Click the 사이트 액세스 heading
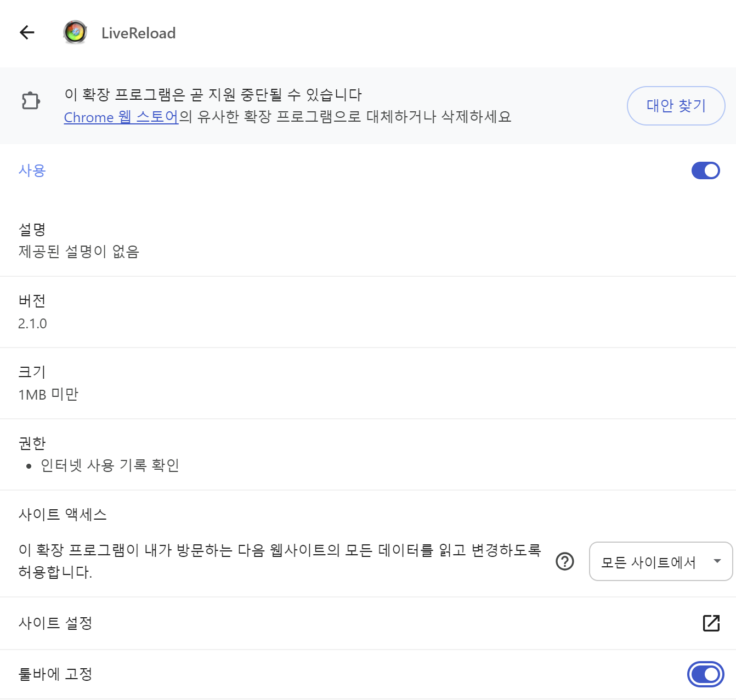This screenshot has height=700, width=736. point(63,514)
